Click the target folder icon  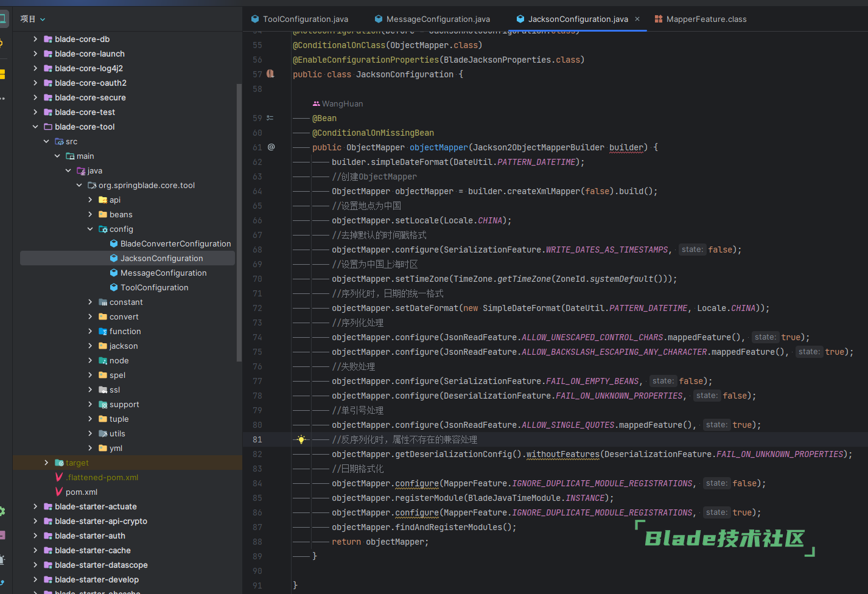tap(59, 463)
